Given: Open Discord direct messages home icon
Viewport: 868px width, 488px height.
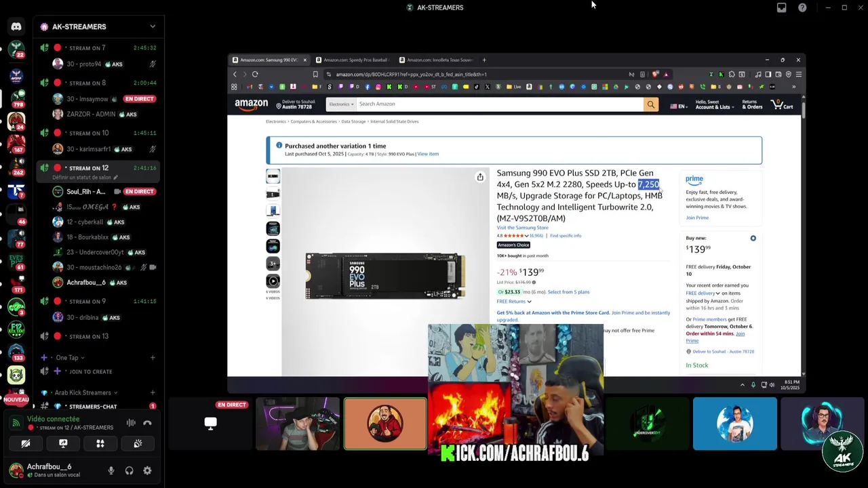Looking at the screenshot, I should pos(16,26).
